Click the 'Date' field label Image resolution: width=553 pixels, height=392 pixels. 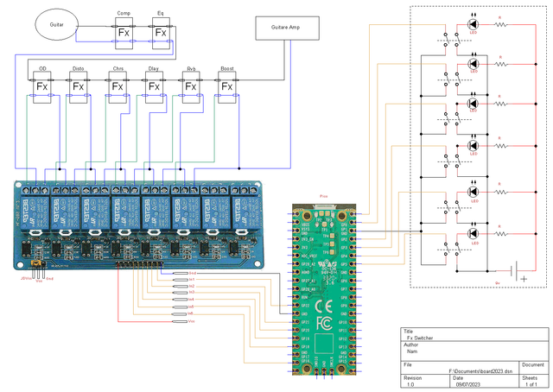tap(458, 378)
